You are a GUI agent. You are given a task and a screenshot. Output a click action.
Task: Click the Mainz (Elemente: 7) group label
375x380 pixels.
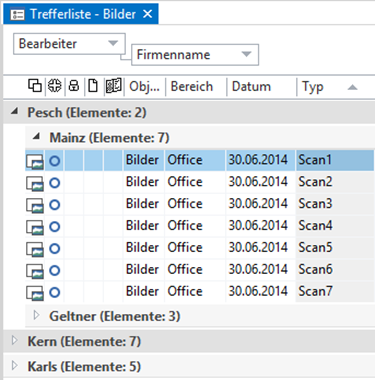click(x=109, y=138)
